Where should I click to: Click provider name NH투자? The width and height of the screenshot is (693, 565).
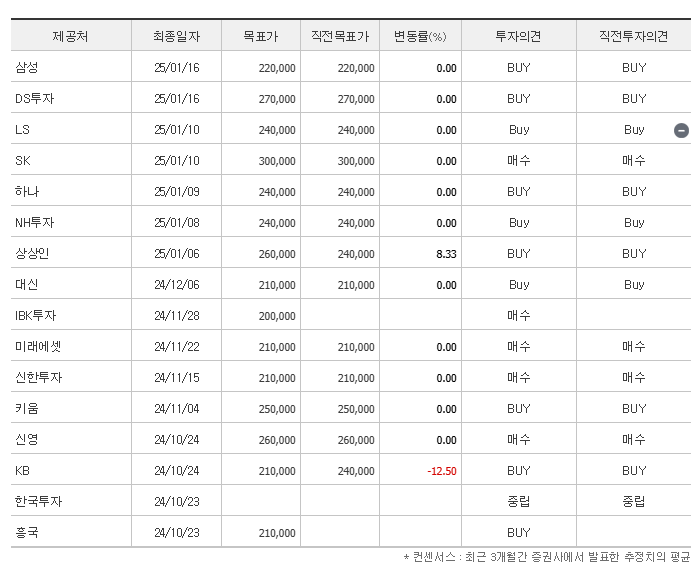point(34,222)
